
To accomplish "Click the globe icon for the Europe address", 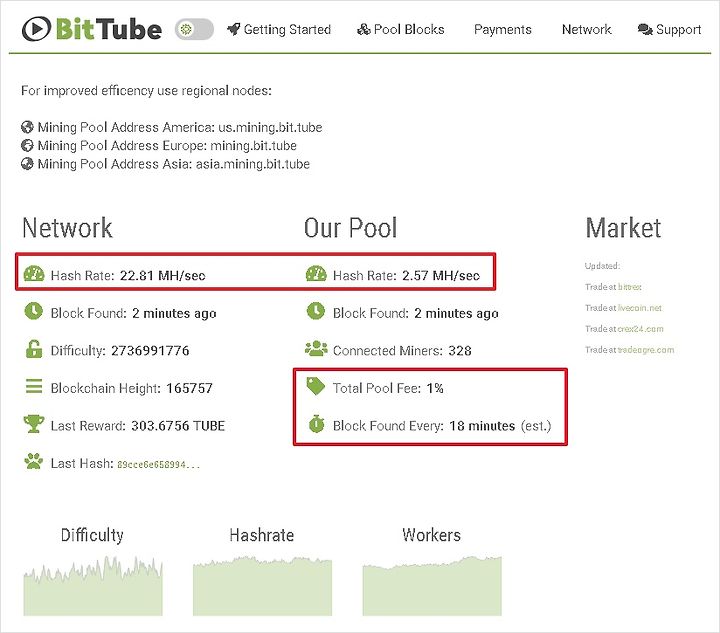I will [28, 146].
